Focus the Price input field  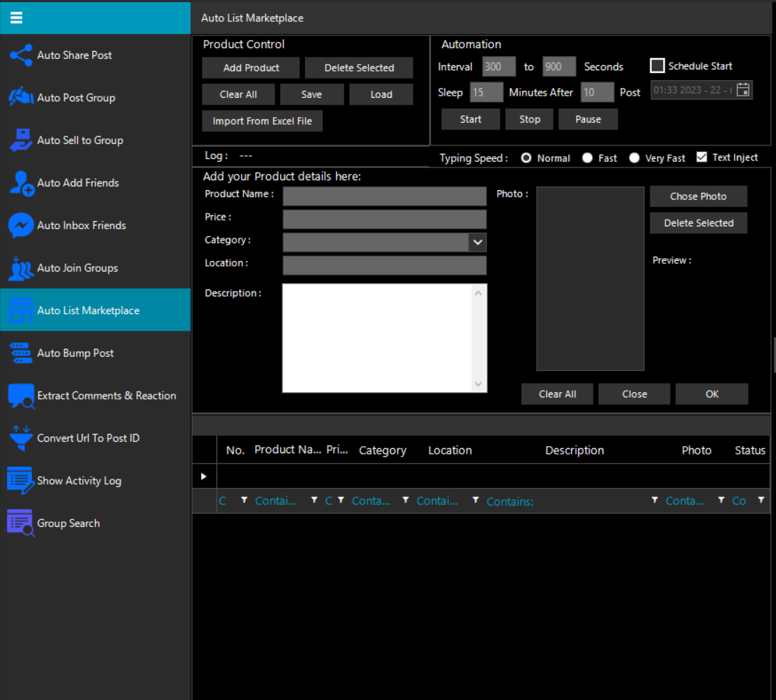click(x=384, y=219)
